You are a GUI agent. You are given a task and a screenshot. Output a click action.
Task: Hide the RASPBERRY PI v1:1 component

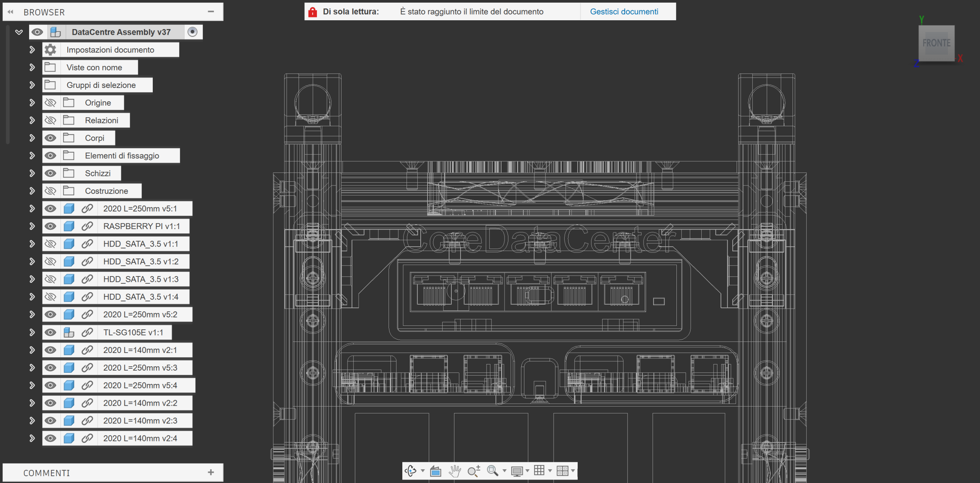50,226
